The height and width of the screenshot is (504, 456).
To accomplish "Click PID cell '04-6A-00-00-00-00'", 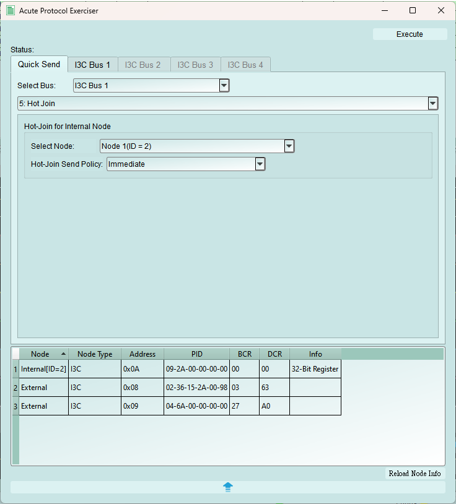I will [197, 406].
